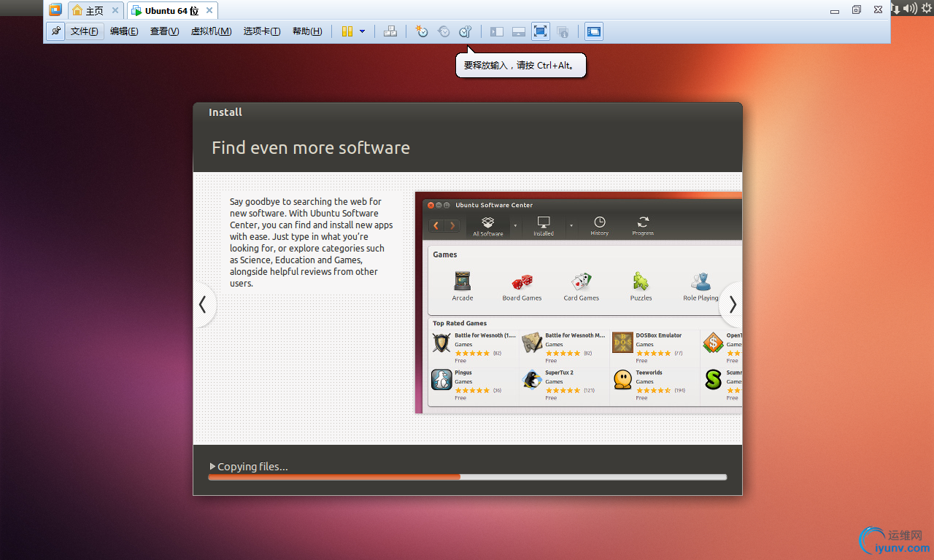
Task: Click the Unity mode icon
Action: 563,31
